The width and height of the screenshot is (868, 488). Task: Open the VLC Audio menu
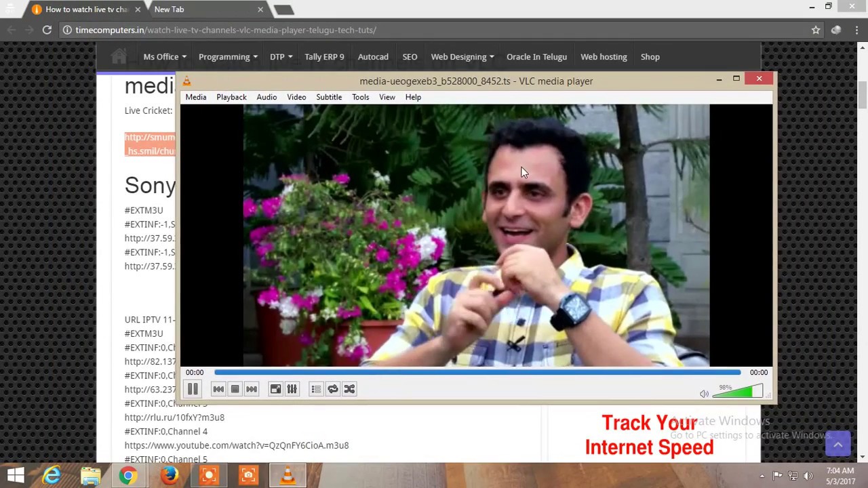point(267,97)
